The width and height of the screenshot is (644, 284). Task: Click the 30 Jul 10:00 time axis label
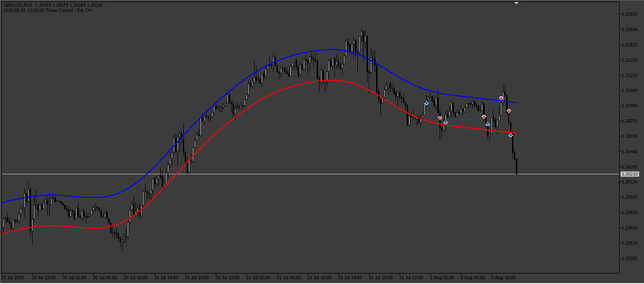[x=136, y=277]
